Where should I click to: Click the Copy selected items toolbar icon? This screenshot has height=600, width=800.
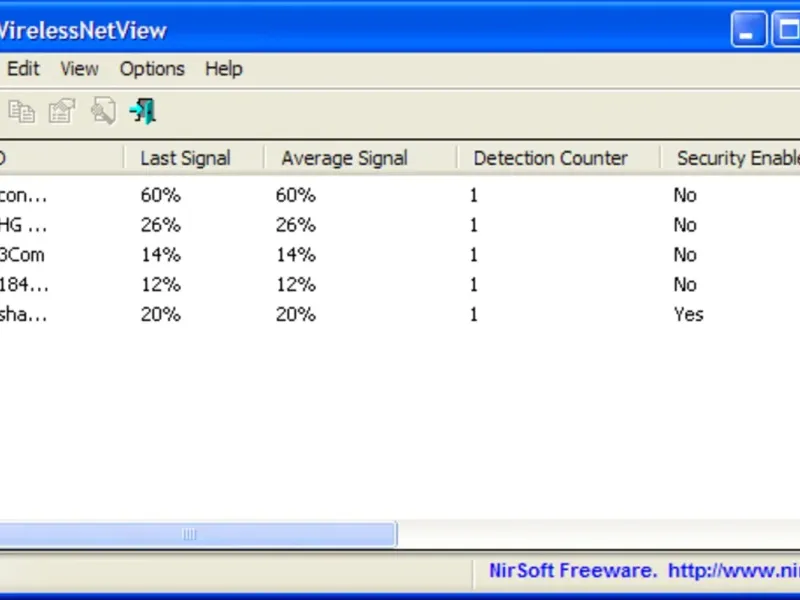coord(21,111)
